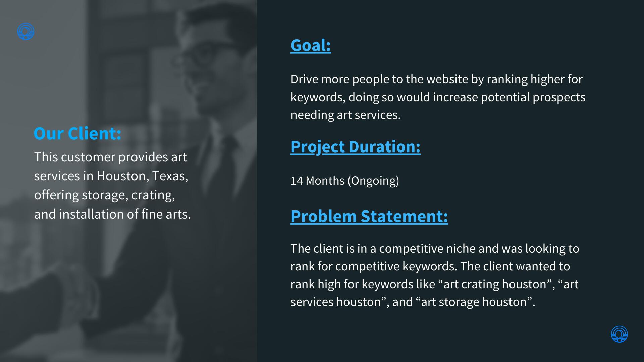This screenshot has height=362, width=644.
Task: Click the line 'needing art services.'
Action: coord(345,115)
